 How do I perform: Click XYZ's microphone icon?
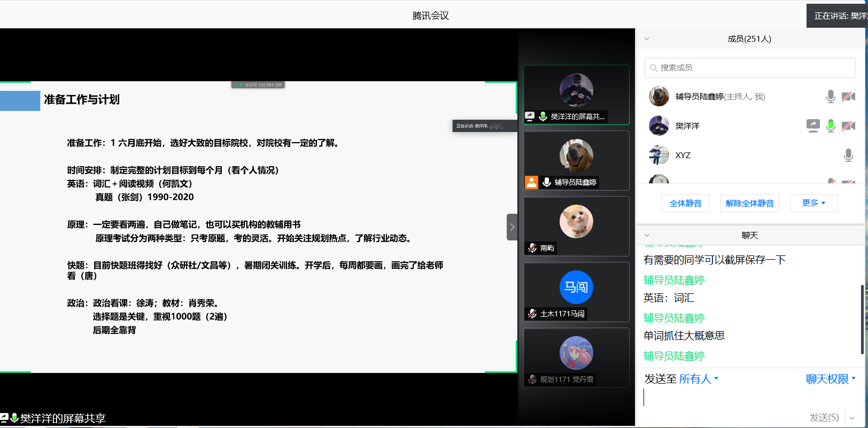pos(848,155)
